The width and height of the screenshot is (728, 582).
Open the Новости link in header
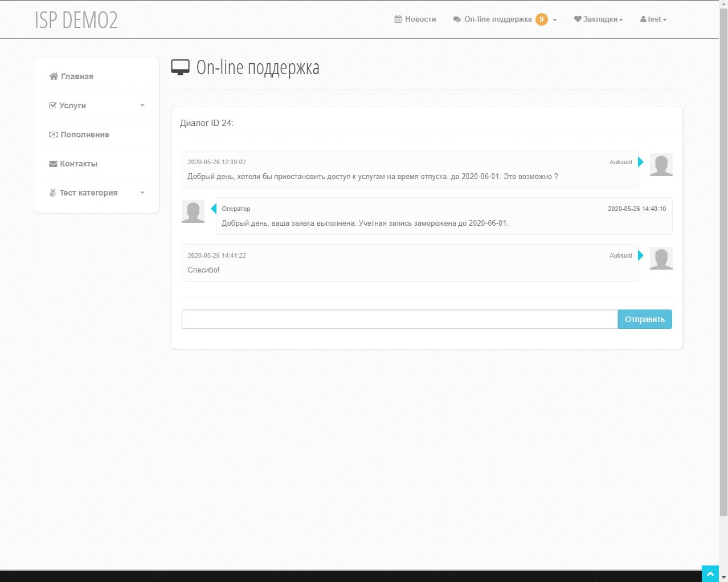tap(420, 19)
